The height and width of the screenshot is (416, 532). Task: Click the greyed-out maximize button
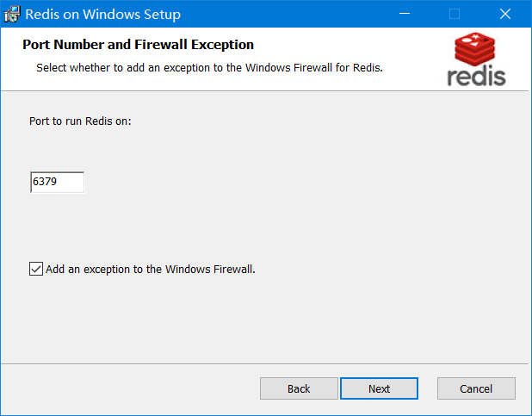tap(455, 14)
